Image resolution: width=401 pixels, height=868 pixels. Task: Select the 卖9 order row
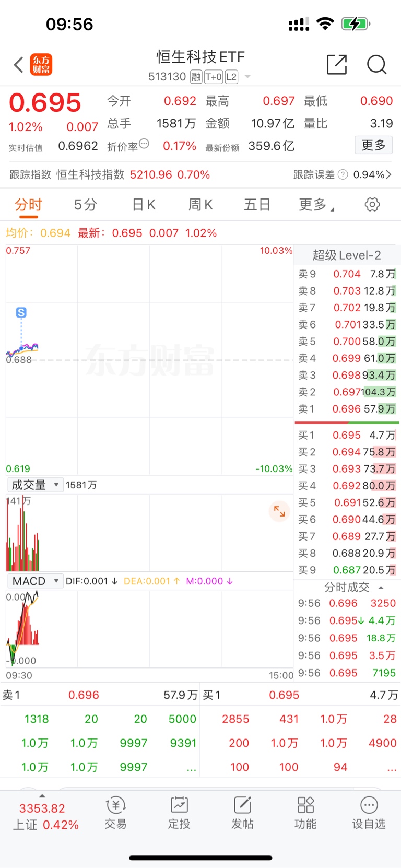pos(347,274)
